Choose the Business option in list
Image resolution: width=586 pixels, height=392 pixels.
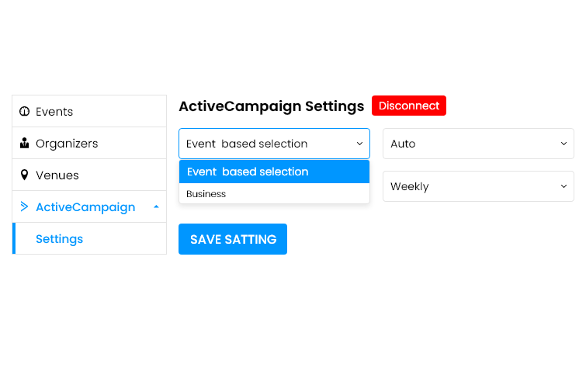point(274,193)
